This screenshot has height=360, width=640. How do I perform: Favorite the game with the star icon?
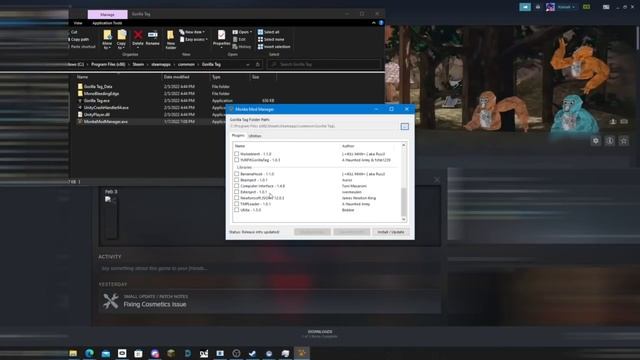point(624,141)
